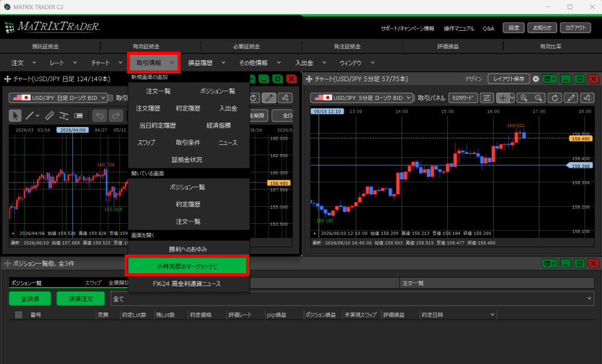Refresh the 5-minute chart
The image size is (602, 364).
(x=555, y=98)
